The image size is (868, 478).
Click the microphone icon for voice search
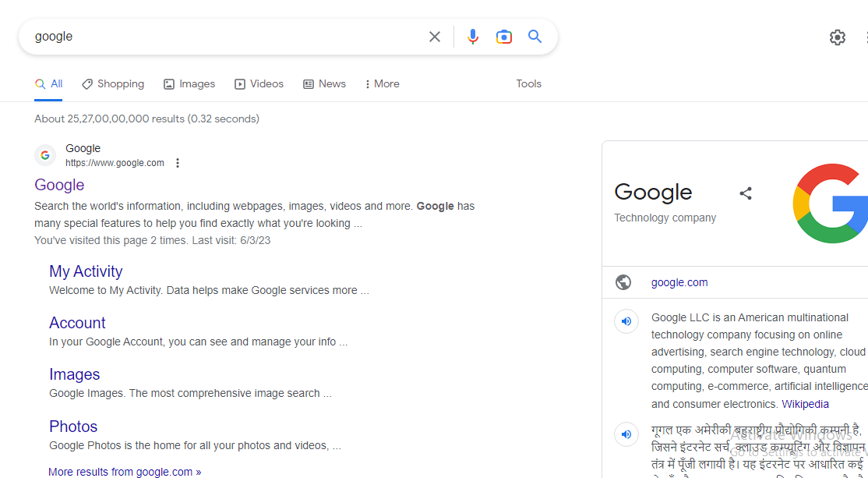473,36
